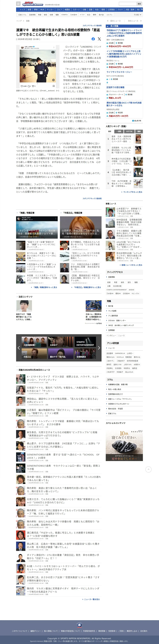Click into the site search field

[x=128, y=4]
